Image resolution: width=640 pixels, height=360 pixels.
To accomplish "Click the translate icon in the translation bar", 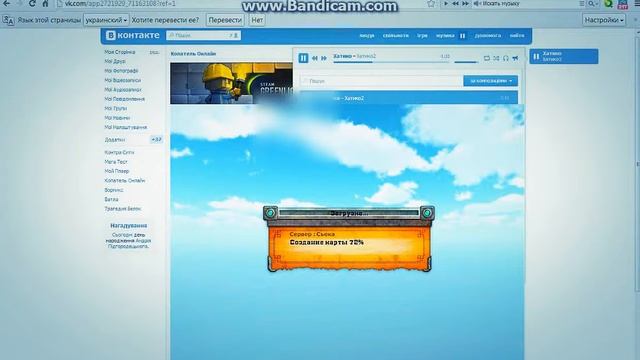I will 8,20.
